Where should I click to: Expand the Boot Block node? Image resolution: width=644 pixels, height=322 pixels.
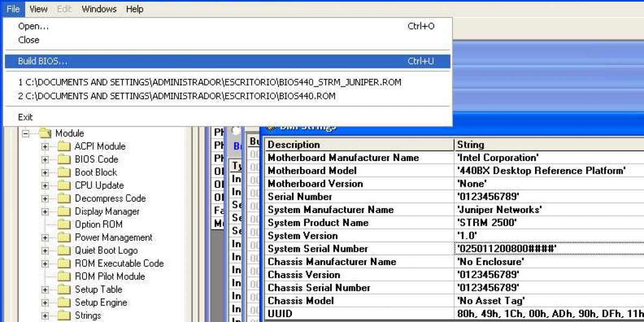tap(45, 172)
